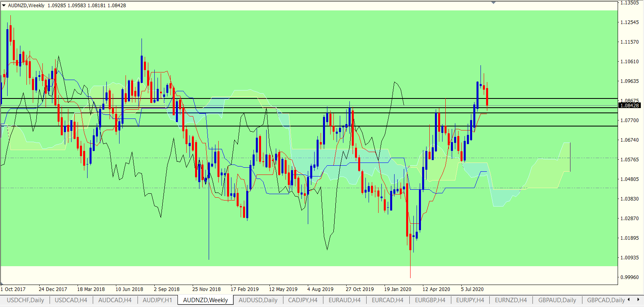Switch to the USDCHF,Daily chart tab

point(25,300)
